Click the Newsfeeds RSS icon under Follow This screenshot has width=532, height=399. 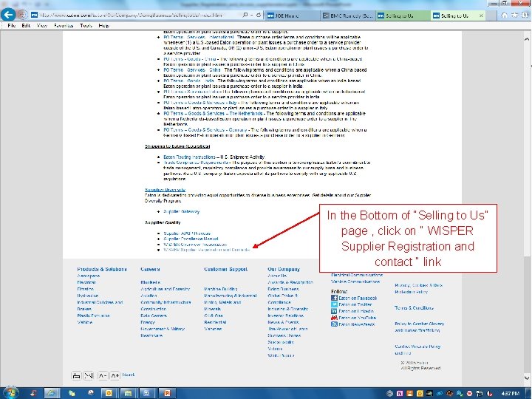(x=334, y=324)
